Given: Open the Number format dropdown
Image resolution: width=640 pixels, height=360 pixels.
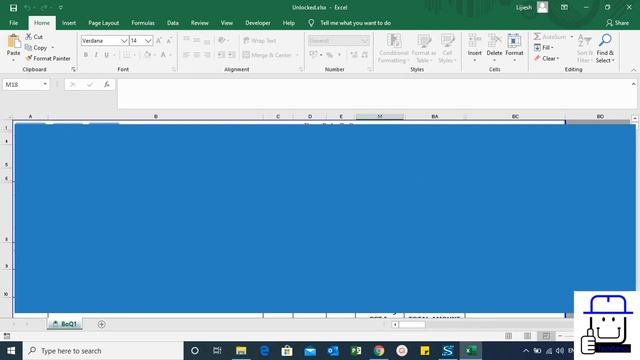Looking at the screenshot, I should [x=364, y=41].
